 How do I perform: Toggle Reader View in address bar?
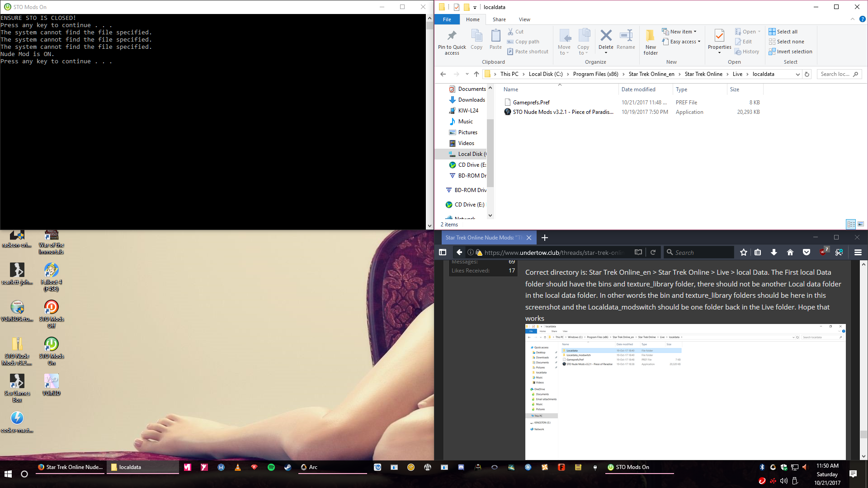click(638, 253)
